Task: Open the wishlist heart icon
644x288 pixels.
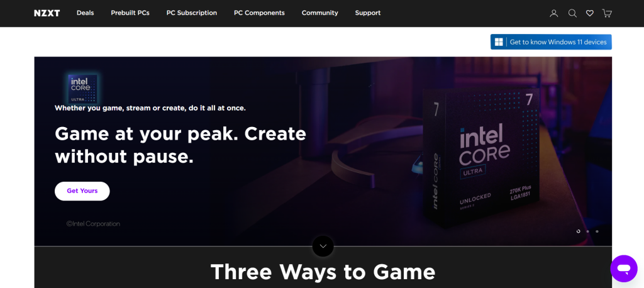Action: coord(590,13)
